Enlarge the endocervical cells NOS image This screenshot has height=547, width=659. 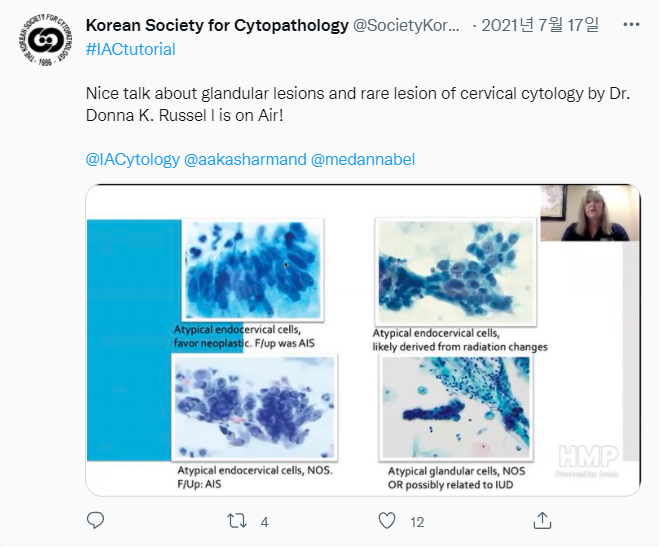[254, 408]
